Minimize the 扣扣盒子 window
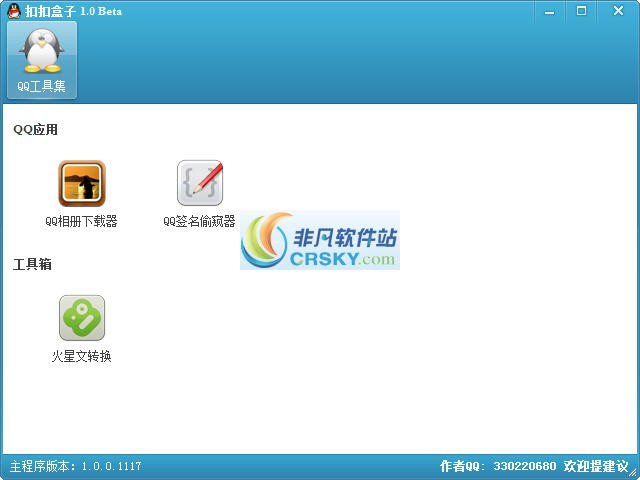The height and width of the screenshot is (480, 640). pos(550,11)
